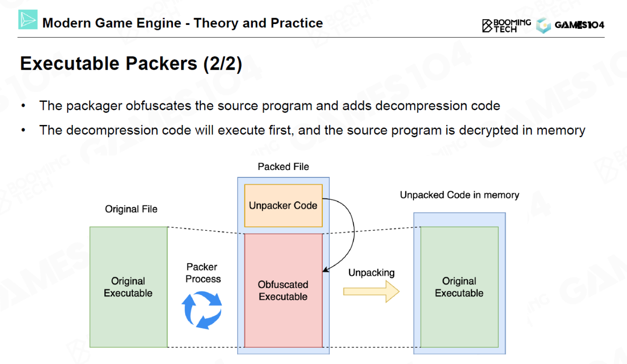The image size is (627, 364).
Task: Click the right Original Executable box in memory
Action: tap(459, 287)
